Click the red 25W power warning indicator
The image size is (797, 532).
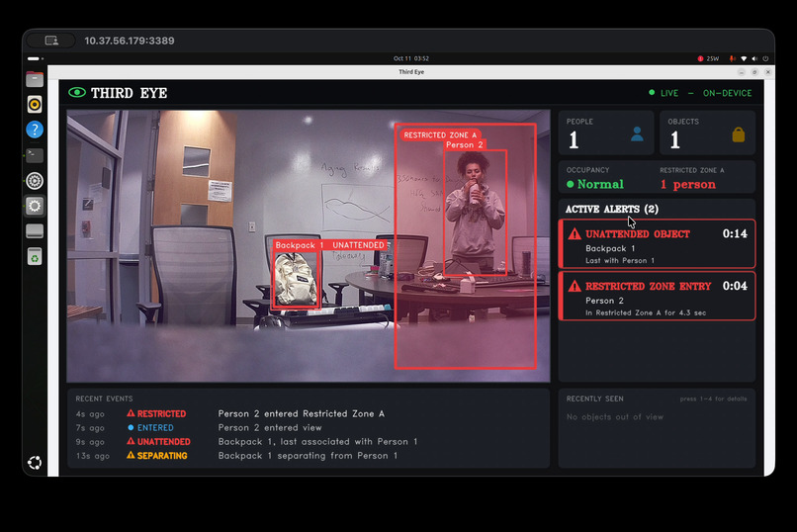click(708, 58)
